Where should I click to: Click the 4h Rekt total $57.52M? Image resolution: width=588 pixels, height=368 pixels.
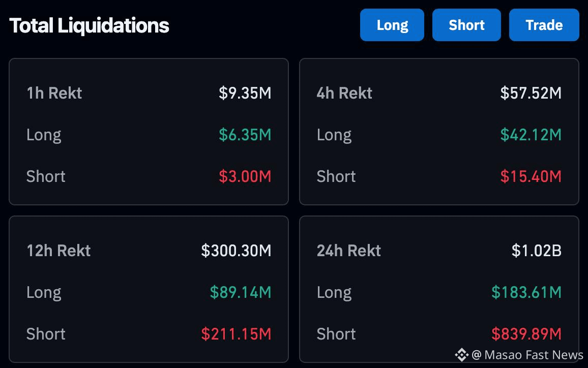pyautogui.click(x=531, y=93)
